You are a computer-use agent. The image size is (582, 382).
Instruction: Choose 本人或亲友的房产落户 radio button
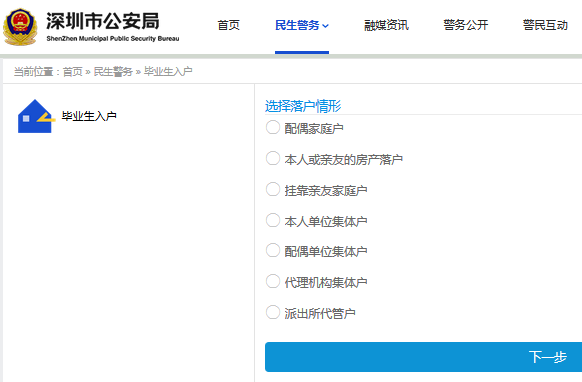[x=273, y=158]
